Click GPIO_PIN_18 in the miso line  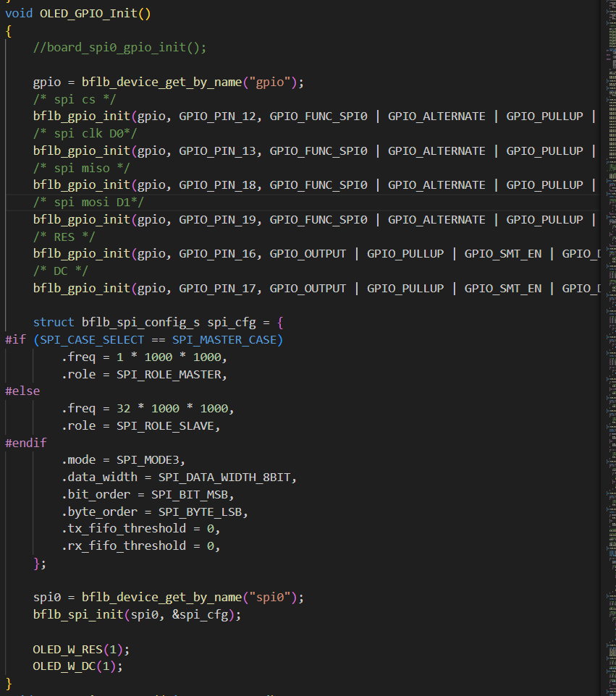pos(218,185)
